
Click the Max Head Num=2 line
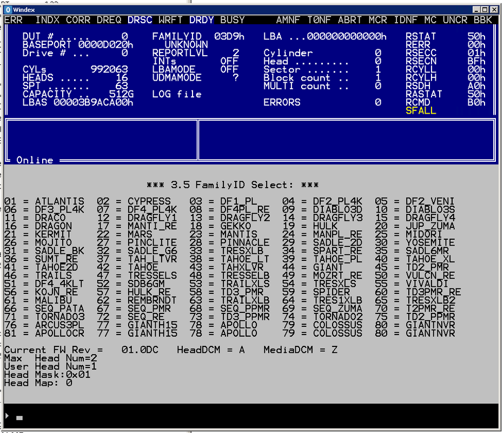[50, 358]
